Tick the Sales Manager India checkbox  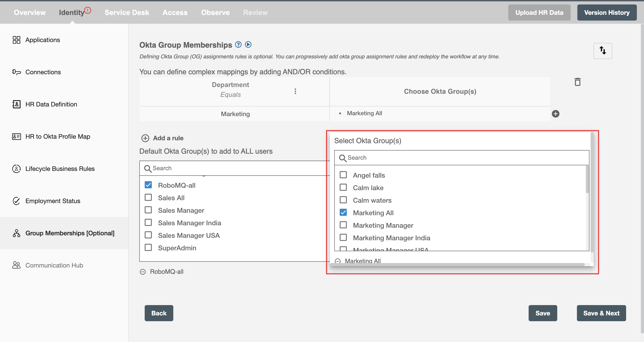pyautogui.click(x=148, y=223)
